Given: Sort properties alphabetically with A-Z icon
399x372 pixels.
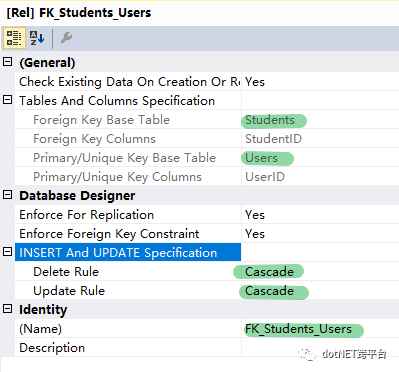Looking at the screenshot, I should click(x=37, y=38).
